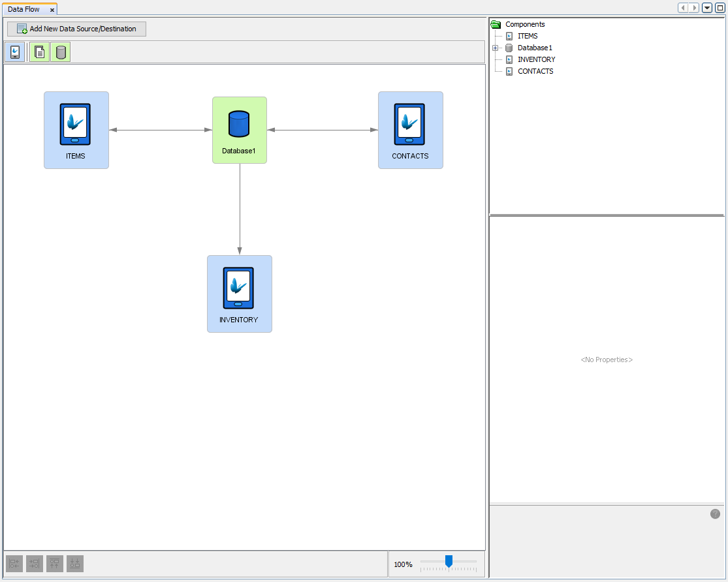The width and height of the screenshot is (728, 582).
Task: Click the gray database cylinder toolbar icon
Action: point(61,52)
